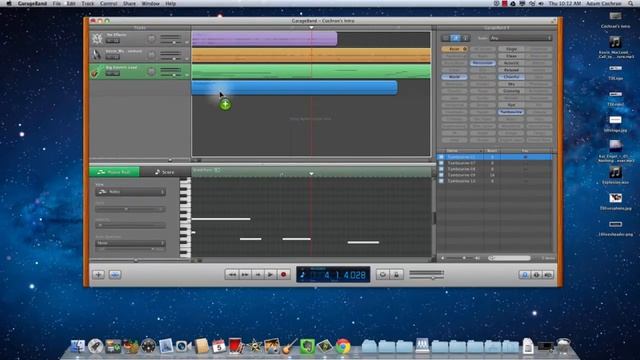Open GarageBand guitar icon in the Dock
640x360 pixels.
click(289, 346)
